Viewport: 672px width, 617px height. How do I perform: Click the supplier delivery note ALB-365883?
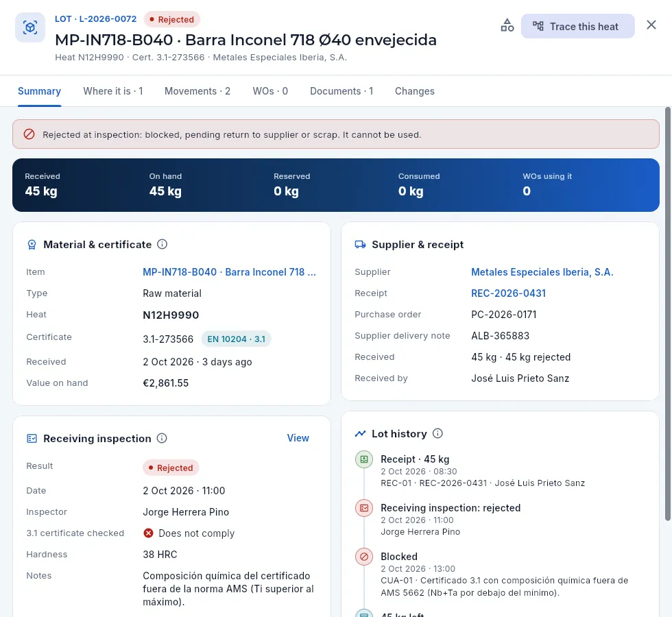(500, 336)
